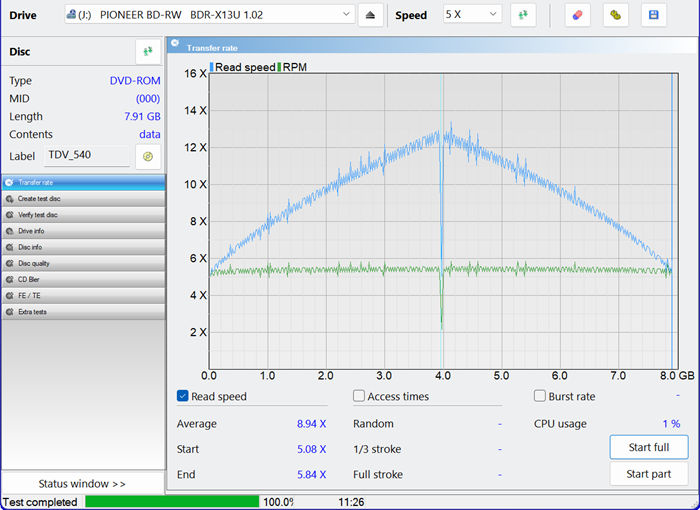Click the refresh icon next to Speed
This screenshot has height=510, width=700.
[x=523, y=15]
